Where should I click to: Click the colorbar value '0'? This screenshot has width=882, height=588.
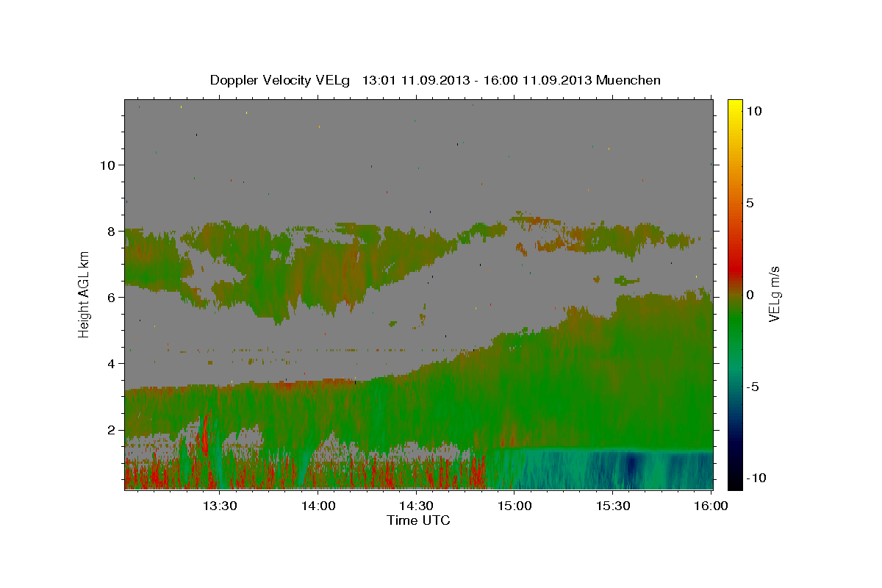[750, 295]
